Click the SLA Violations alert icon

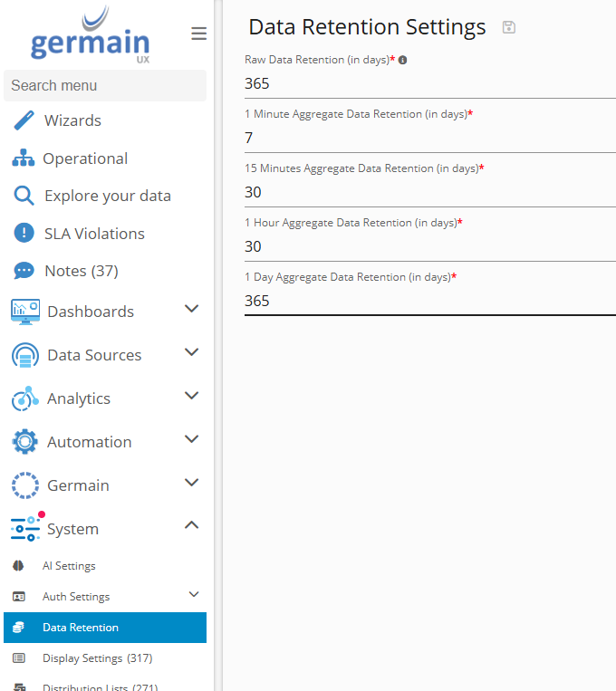[x=24, y=234]
